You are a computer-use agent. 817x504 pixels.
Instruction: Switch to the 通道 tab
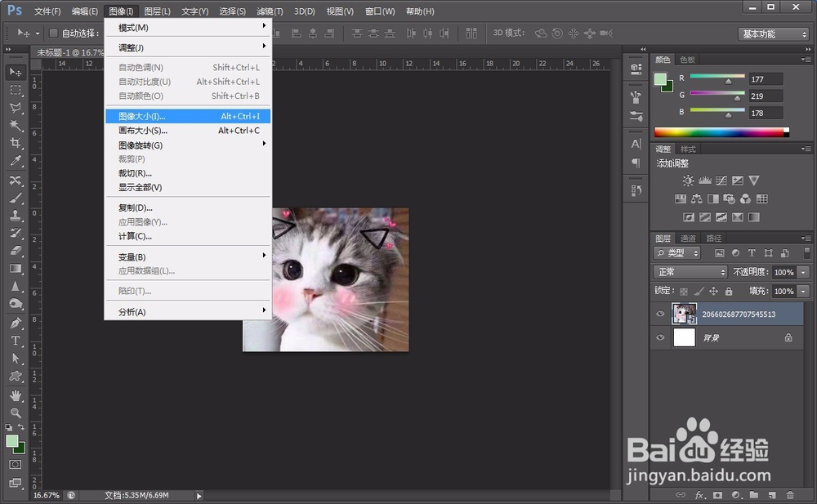pos(688,239)
